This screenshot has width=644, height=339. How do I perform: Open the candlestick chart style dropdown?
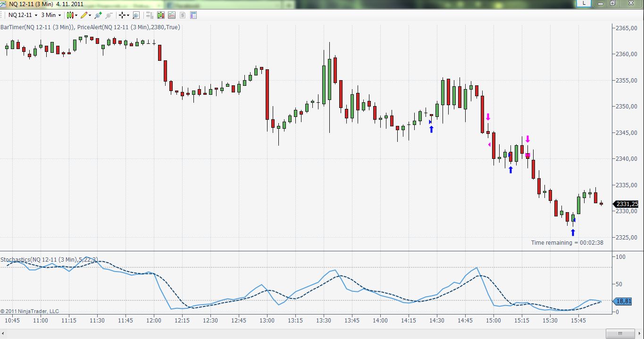[x=72, y=15]
